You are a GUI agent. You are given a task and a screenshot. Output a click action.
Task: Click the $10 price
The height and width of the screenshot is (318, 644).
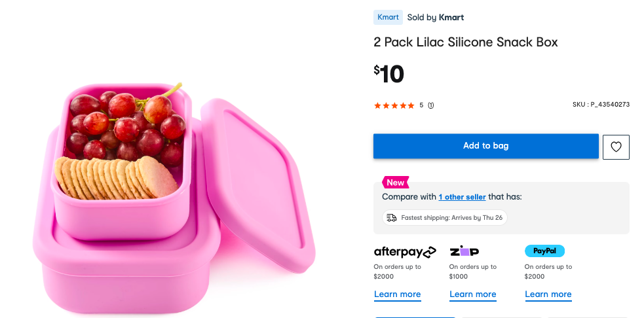[x=389, y=74]
